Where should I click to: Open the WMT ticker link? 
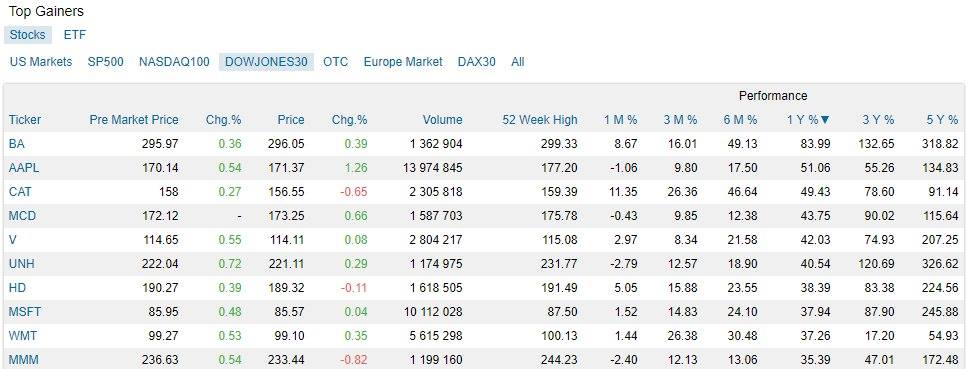23,336
